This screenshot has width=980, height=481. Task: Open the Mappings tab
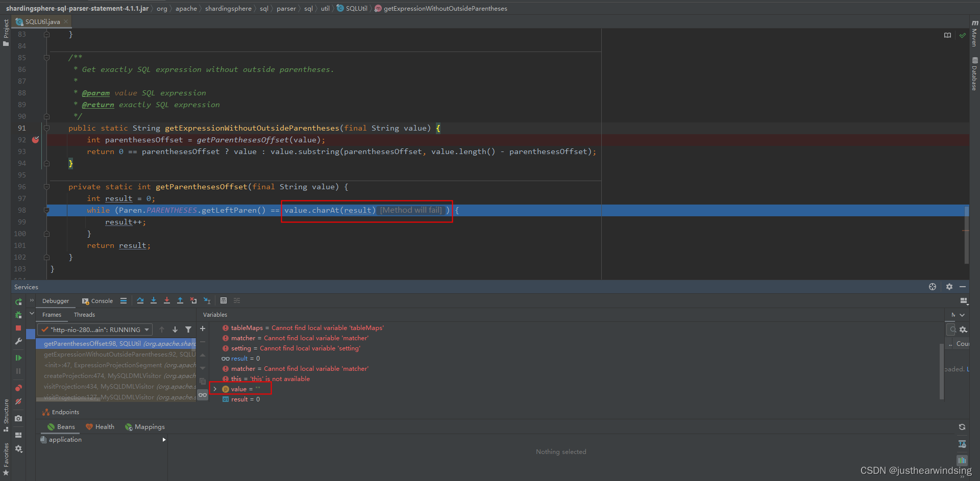[145, 427]
